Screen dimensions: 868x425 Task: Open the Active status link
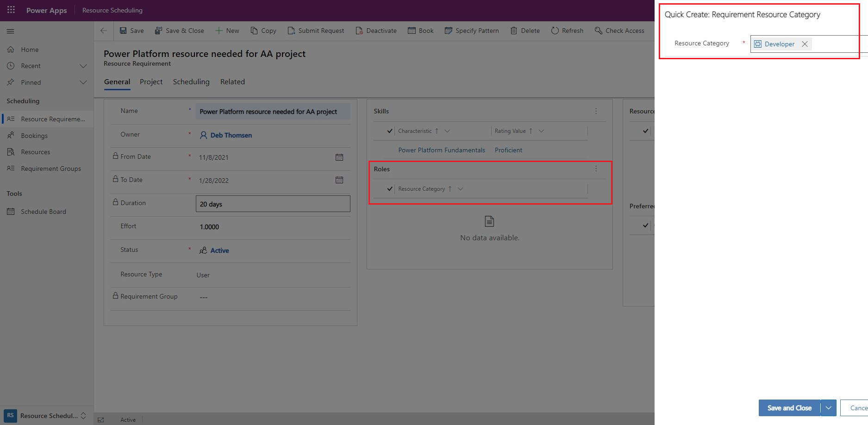click(219, 250)
